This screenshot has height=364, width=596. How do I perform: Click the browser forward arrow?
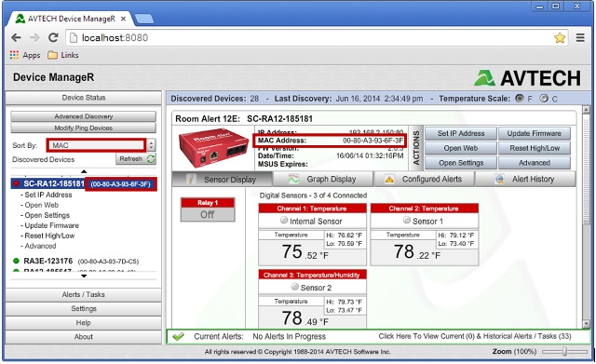tap(34, 37)
